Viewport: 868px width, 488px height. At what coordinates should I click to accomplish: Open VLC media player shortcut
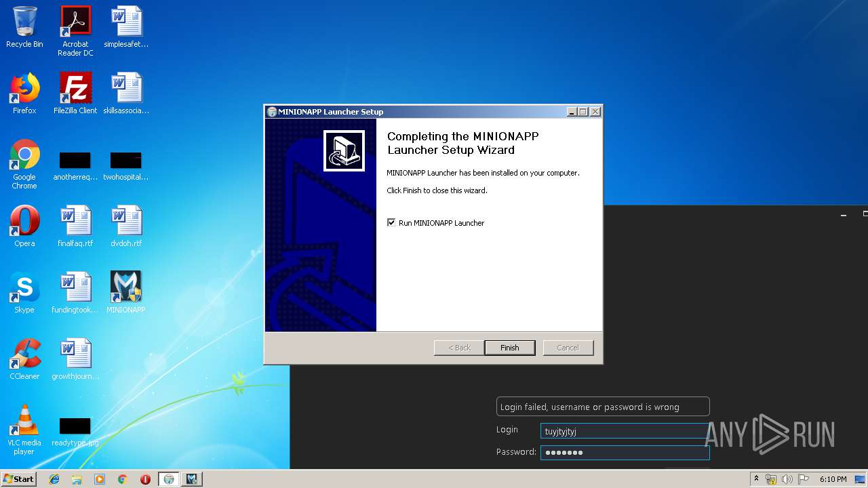tap(24, 430)
